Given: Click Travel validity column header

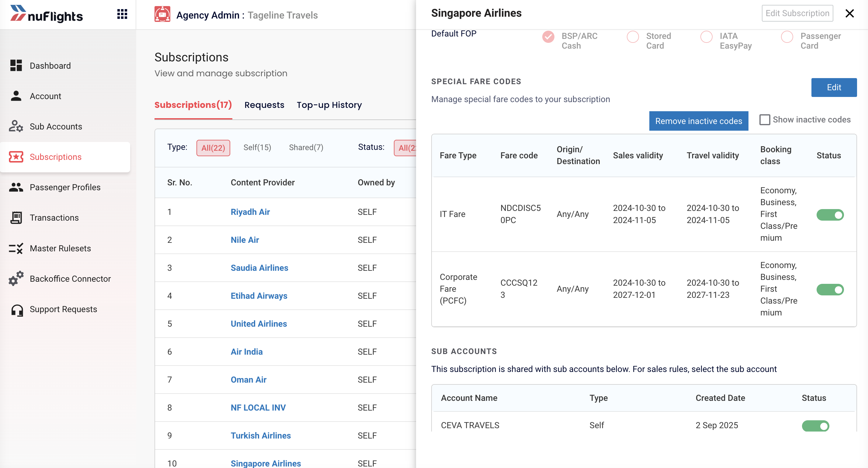Looking at the screenshot, I should tap(713, 155).
